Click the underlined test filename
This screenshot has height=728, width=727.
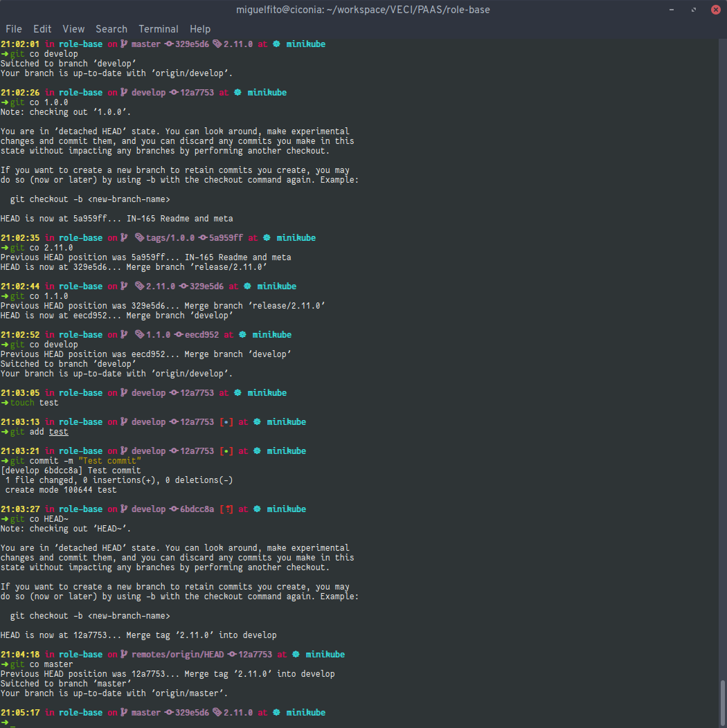pos(58,431)
